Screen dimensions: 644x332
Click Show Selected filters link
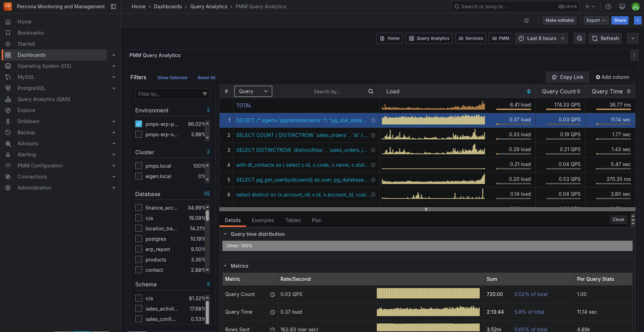(x=172, y=78)
